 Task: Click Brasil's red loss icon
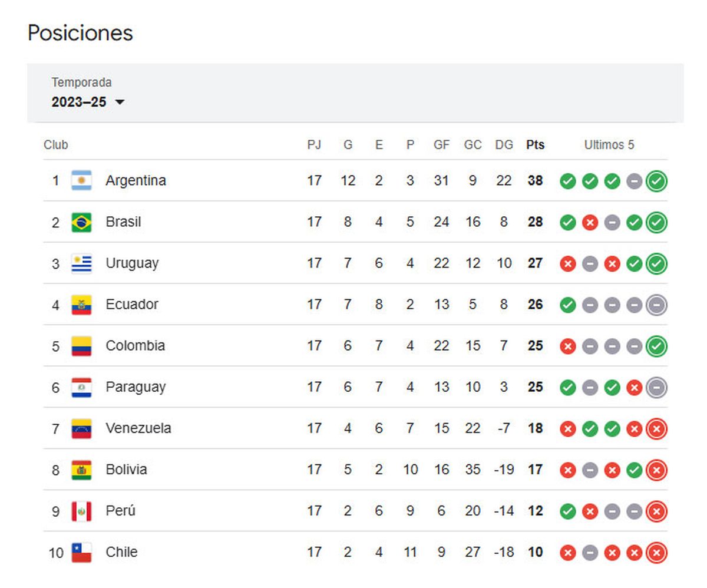(590, 223)
